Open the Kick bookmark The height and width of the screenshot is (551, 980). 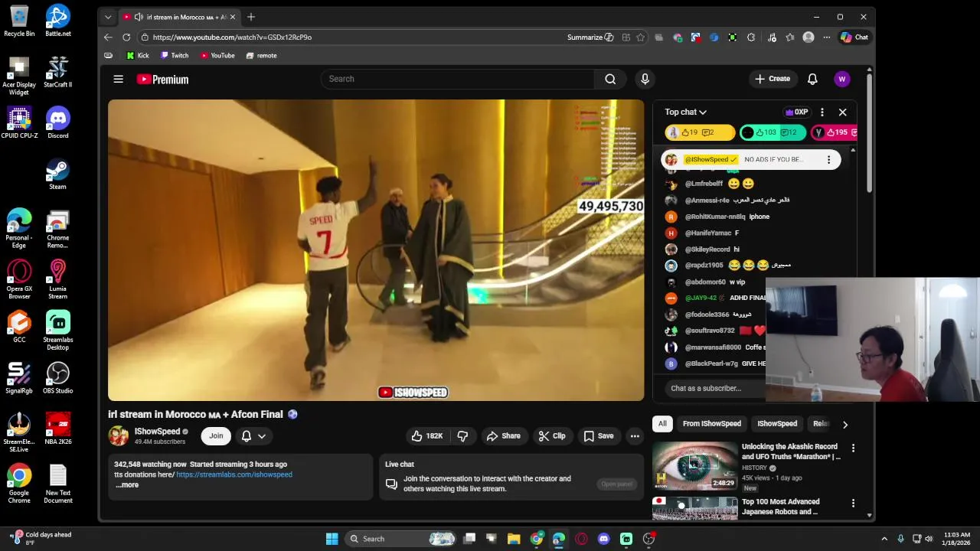pos(138,55)
